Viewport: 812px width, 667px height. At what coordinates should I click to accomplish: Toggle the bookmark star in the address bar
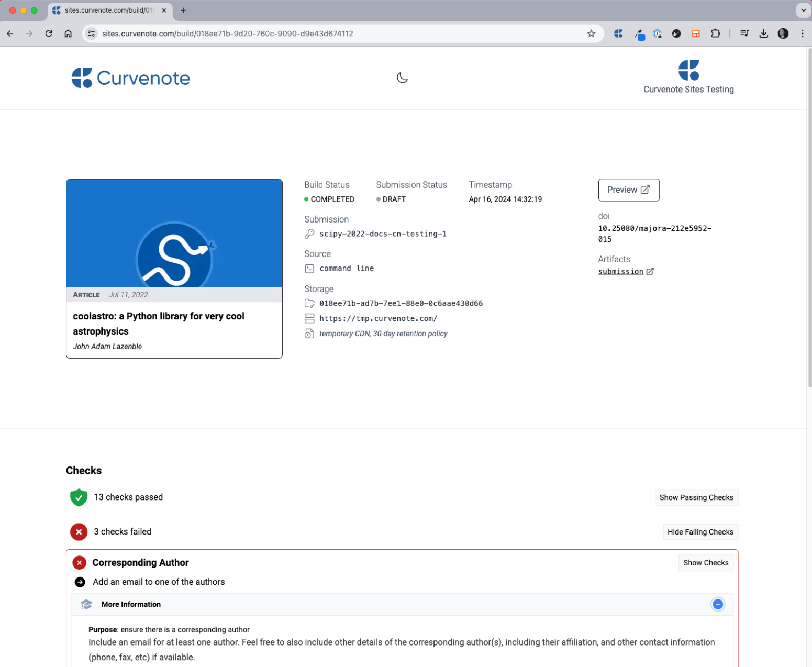pyautogui.click(x=591, y=34)
